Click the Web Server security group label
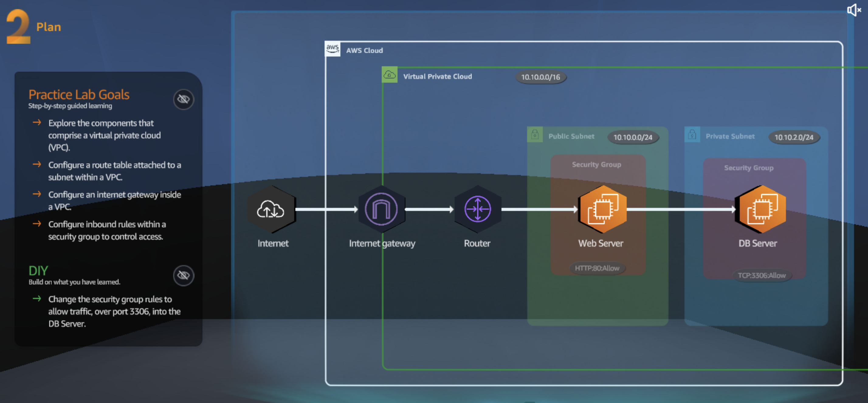 [x=597, y=164]
